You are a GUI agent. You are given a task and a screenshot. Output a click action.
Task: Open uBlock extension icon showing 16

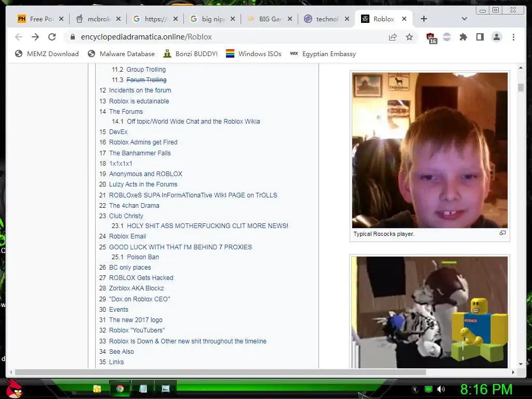tap(431, 38)
